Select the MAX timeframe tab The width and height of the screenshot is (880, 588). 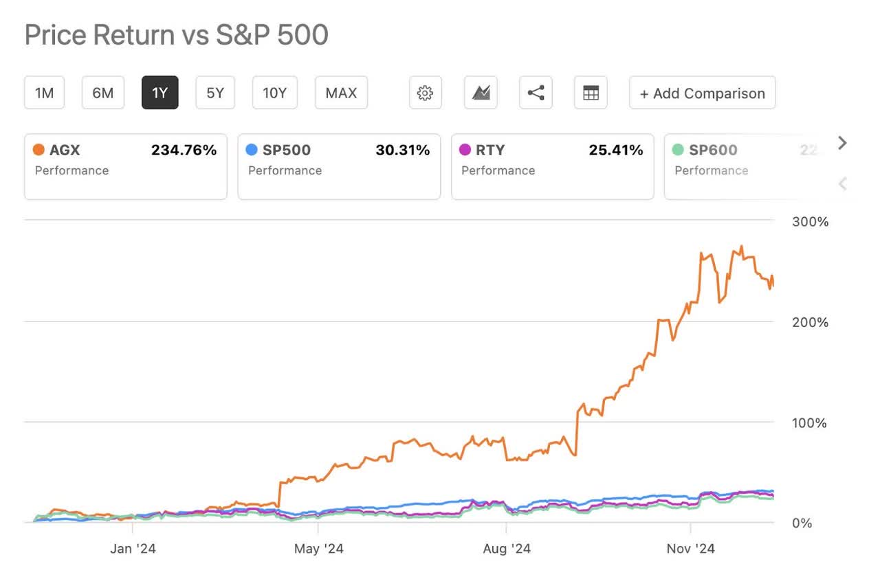(x=341, y=93)
